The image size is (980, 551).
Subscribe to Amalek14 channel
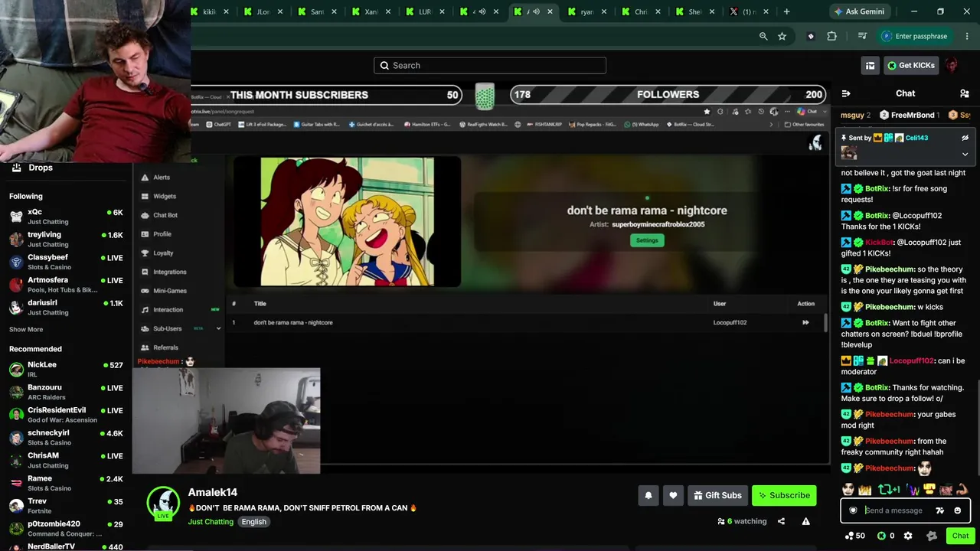pos(784,495)
